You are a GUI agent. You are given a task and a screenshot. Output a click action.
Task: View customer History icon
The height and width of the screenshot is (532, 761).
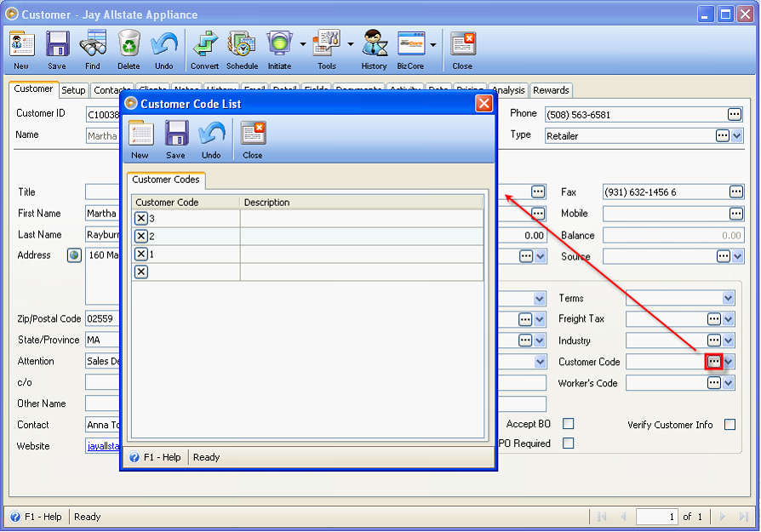375,50
